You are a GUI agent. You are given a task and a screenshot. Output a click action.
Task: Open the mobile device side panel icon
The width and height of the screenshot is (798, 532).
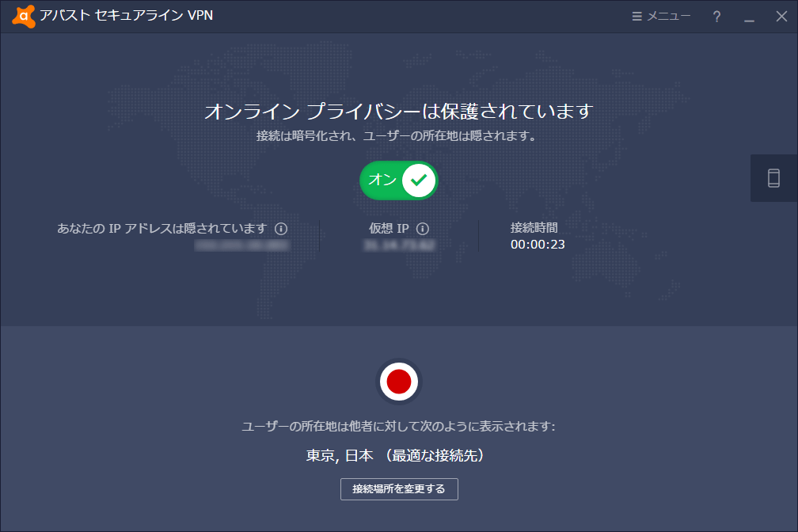(x=773, y=178)
